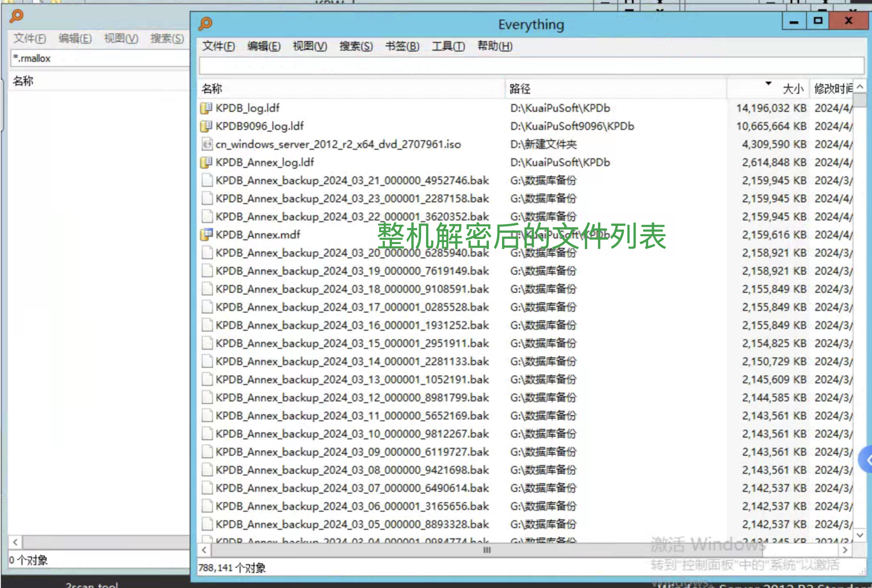Click the KPDB_Annex_log.ldf file icon
Image resolution: width=872 pixels, height=588 pixels.
click(206, 162)
